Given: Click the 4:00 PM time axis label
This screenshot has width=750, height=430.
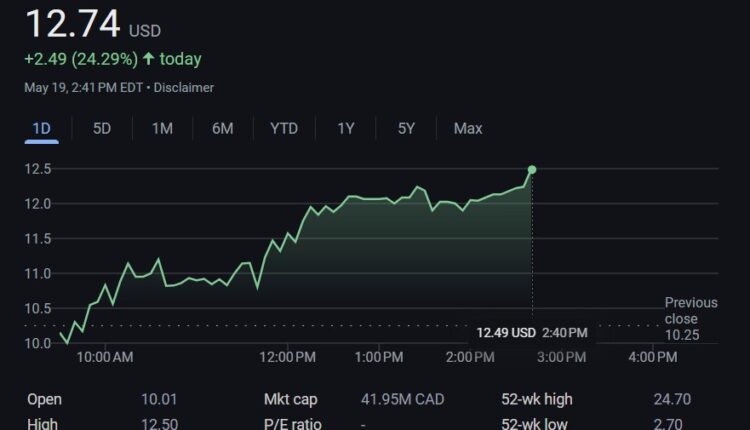Looking at the screenshot, I should point(653,357).
